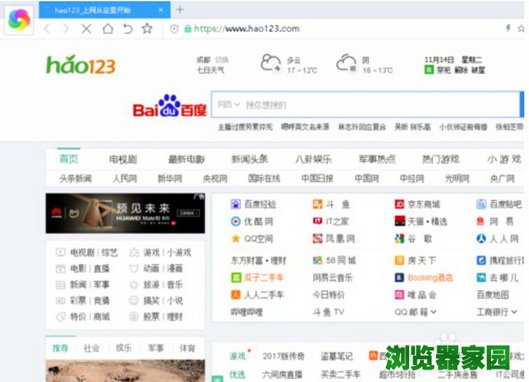Click the Baidu logo
529x382 pixels.
(169, 106)
